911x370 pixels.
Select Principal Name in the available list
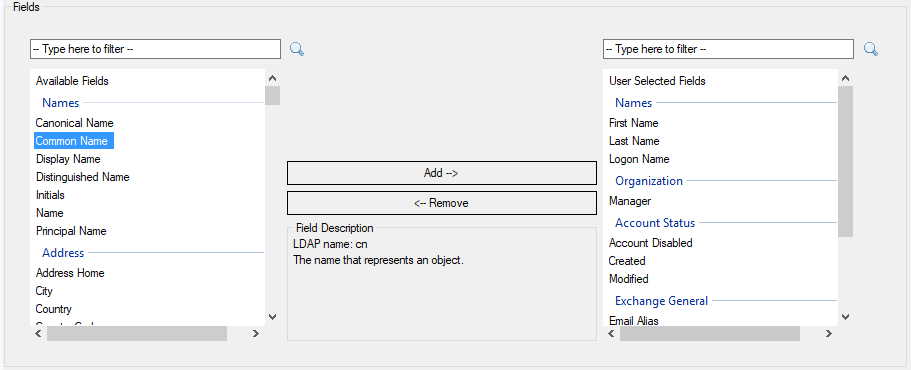point(71,231)
